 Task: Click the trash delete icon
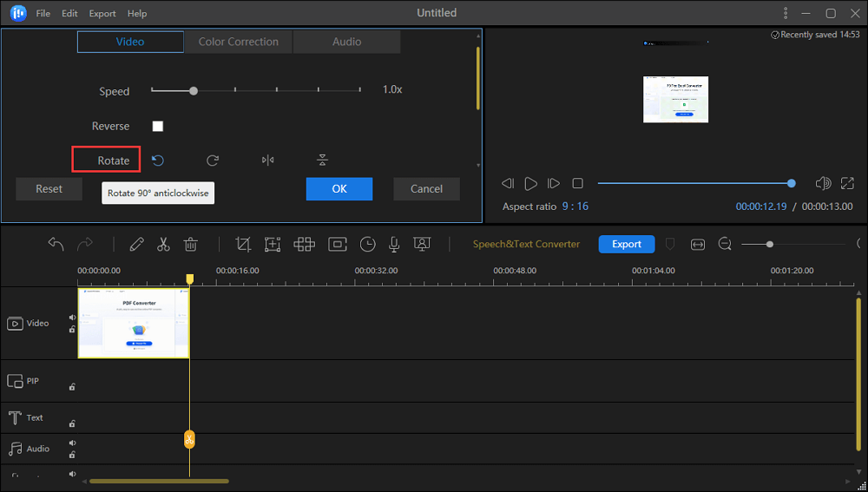click(x=191, y=245)
